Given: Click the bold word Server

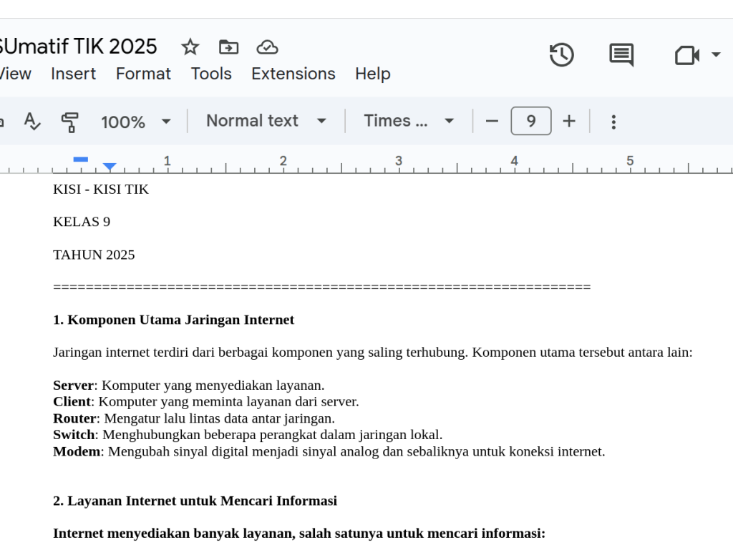Looking at the screenshot, I should point(74,385).
